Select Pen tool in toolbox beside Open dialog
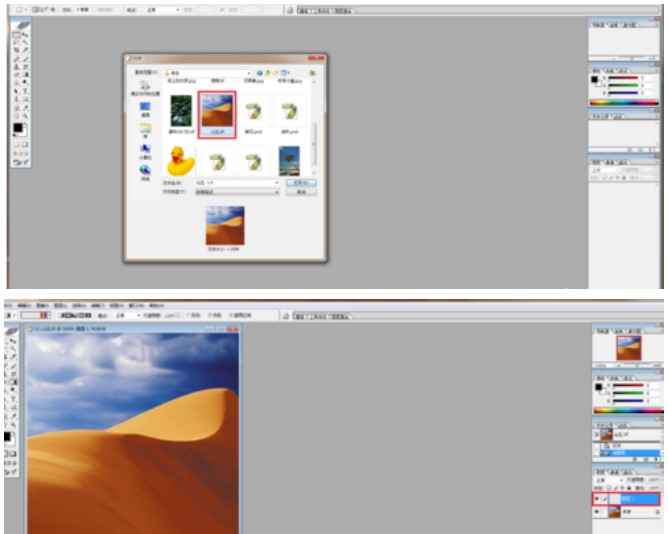 point(16,99)
